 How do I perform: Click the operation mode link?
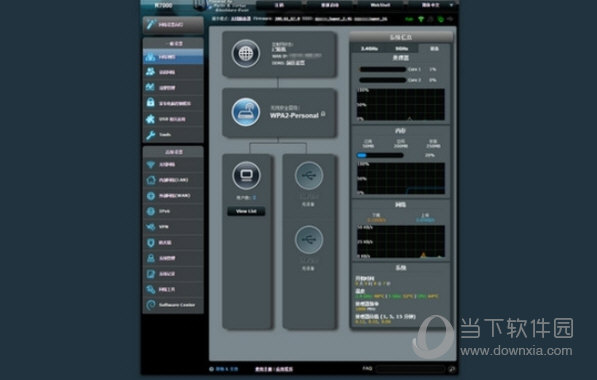click(x=240, y=19)
